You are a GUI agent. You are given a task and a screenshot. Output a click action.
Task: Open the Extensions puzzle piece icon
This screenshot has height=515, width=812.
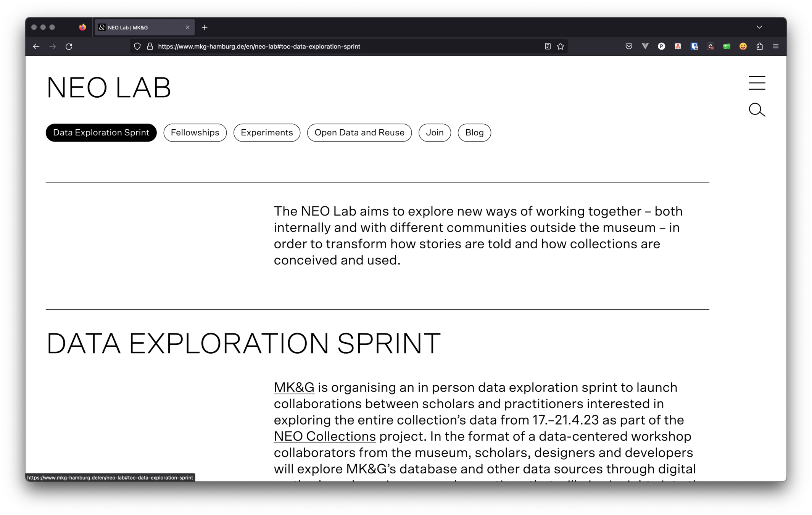pyautogui.click(x=759, y=46)
